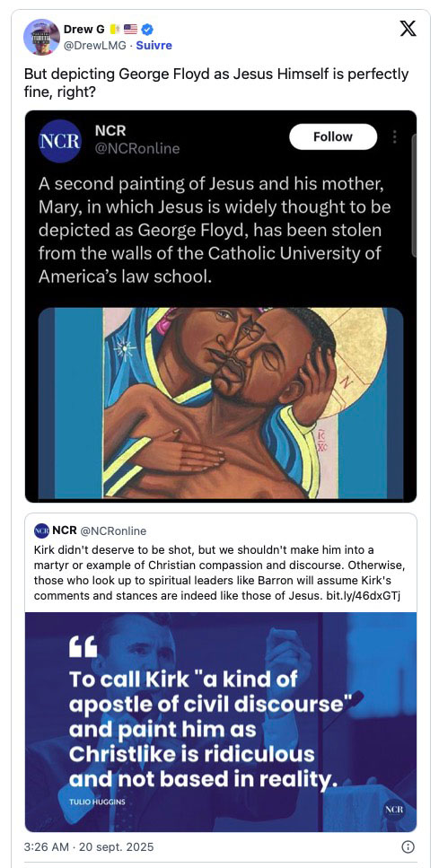This screenshot has height=868, width=439.
Task: Follow the NCR account
Action: tap(333, 136)
